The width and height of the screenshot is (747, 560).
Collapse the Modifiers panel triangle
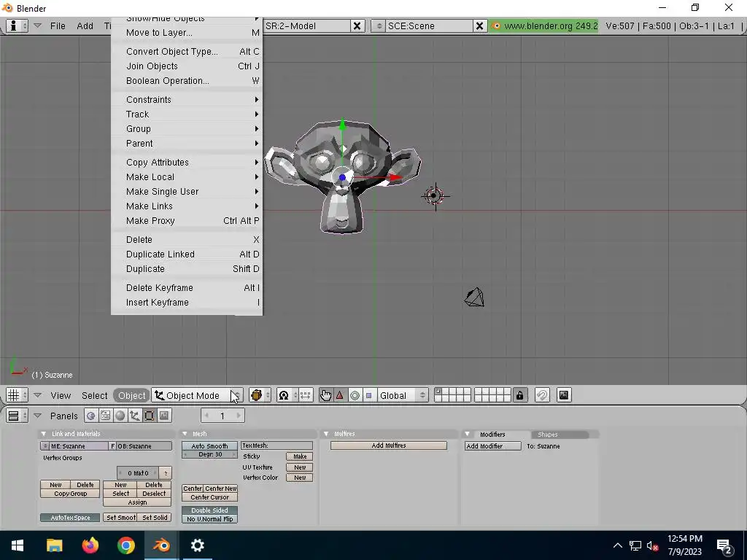pos(468,434)
